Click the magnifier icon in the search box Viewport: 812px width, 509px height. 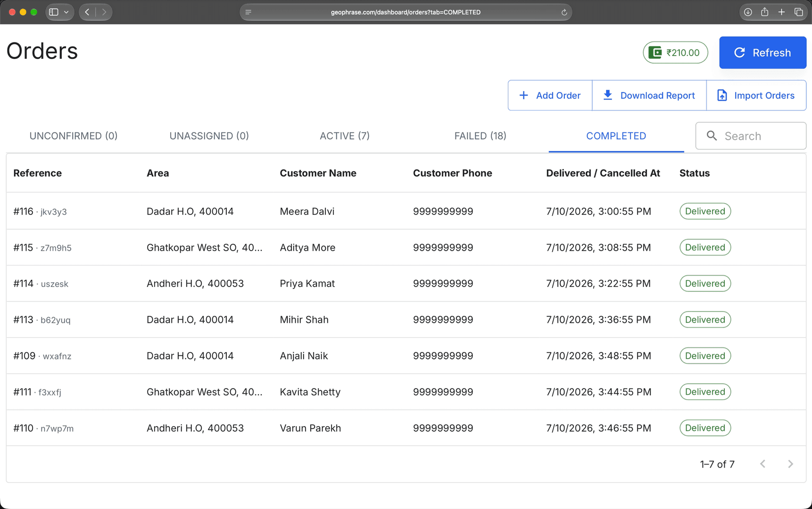pyautogui.click(x=712, y=136)
